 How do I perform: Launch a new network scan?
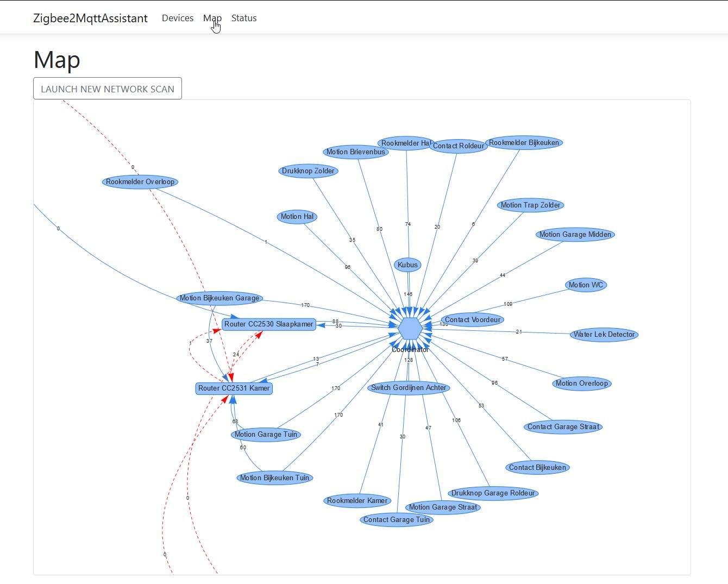(108, 89)
